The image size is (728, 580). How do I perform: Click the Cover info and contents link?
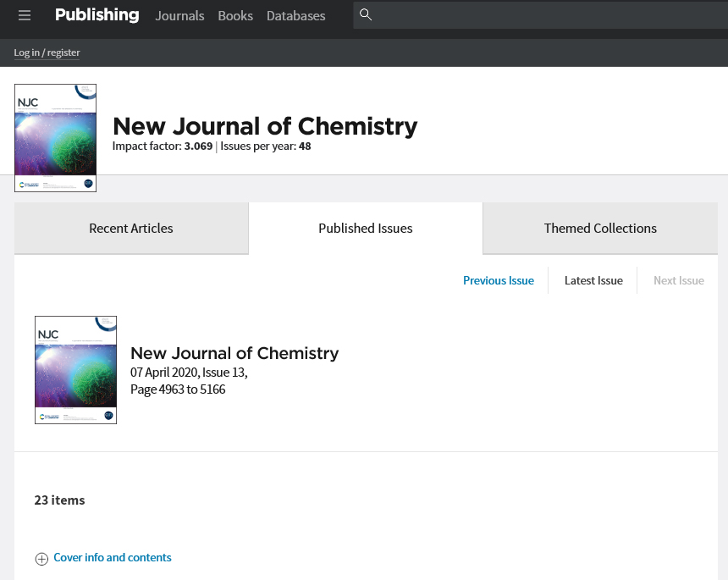click(113, 557)
